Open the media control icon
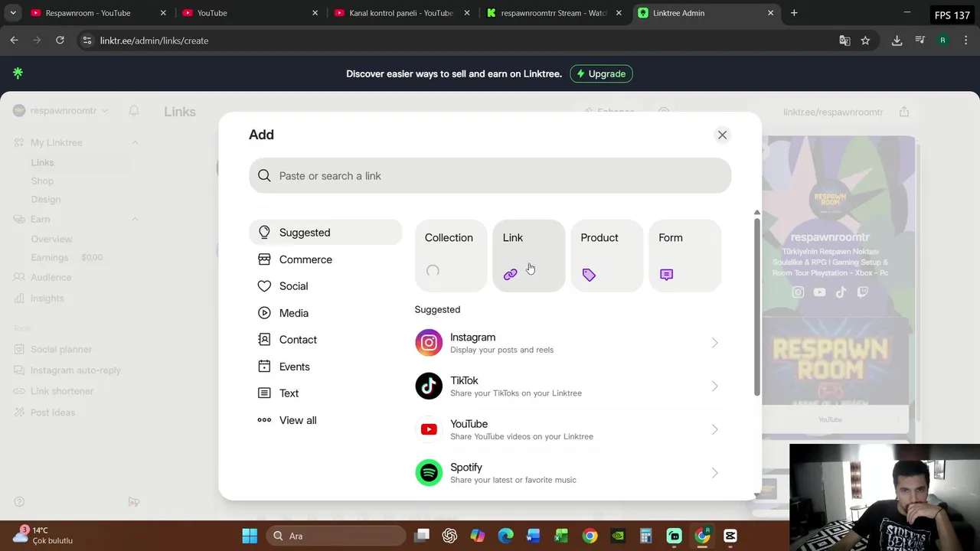 (x=920, y=41)
